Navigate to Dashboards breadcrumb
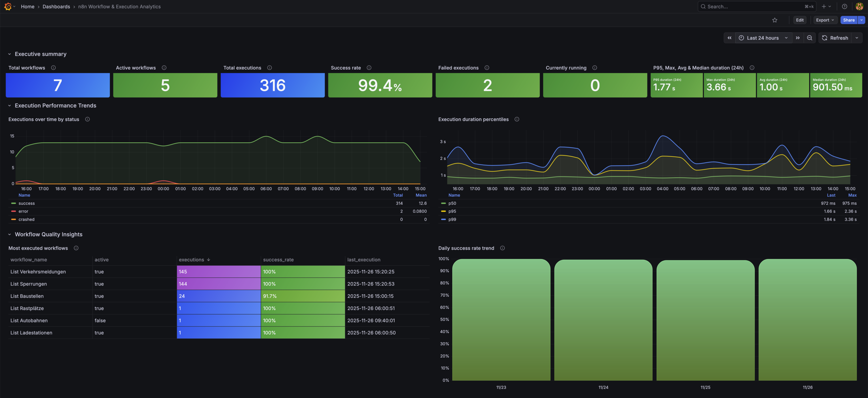This screenshot has height=398, width=868. coord(56,6)
